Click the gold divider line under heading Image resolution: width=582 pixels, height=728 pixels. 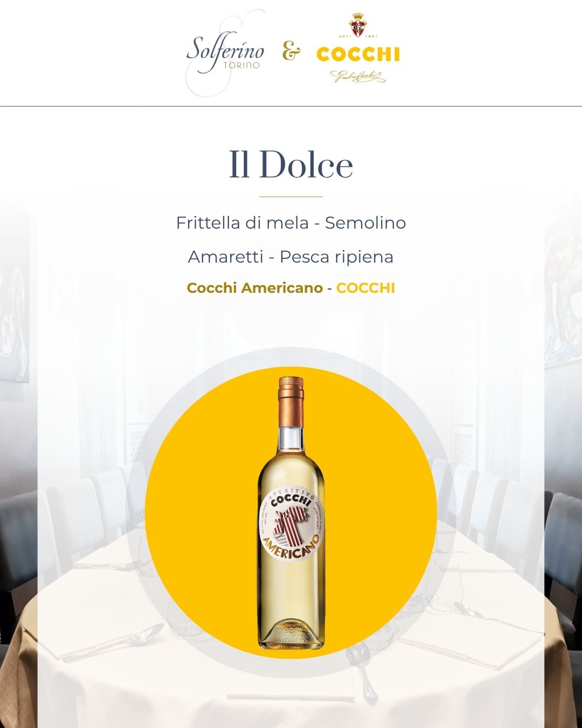pos(291,197)
